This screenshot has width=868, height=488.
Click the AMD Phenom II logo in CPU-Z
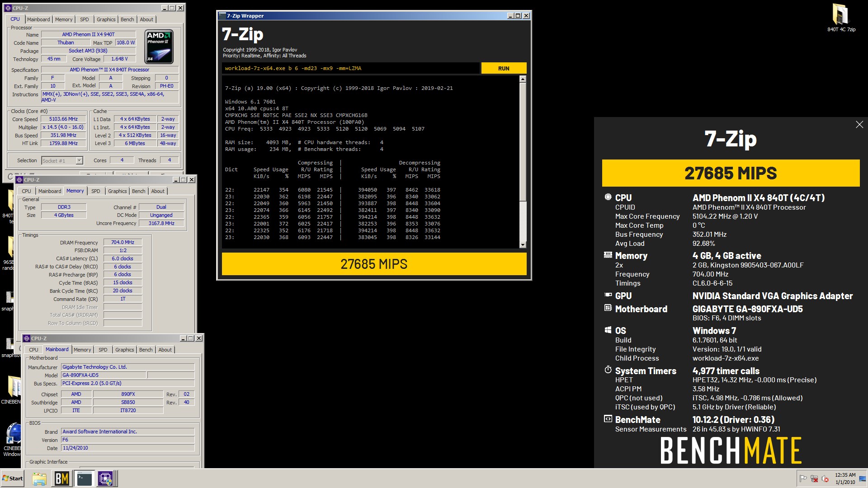point(159,47)
